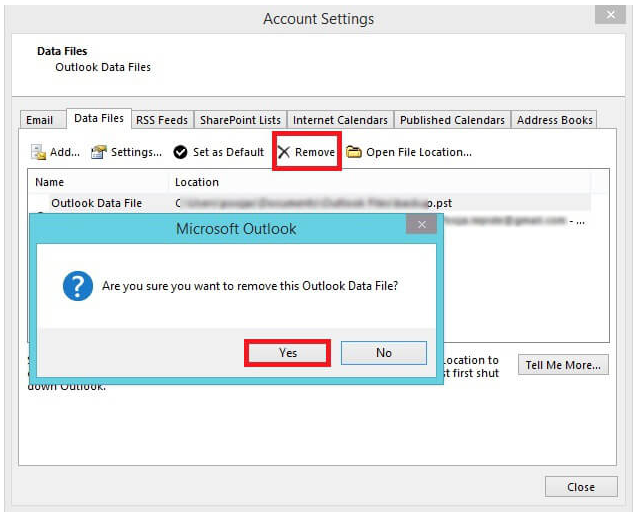
Task: Open the Published Calendars tab
Action: [x=452, y=120]
